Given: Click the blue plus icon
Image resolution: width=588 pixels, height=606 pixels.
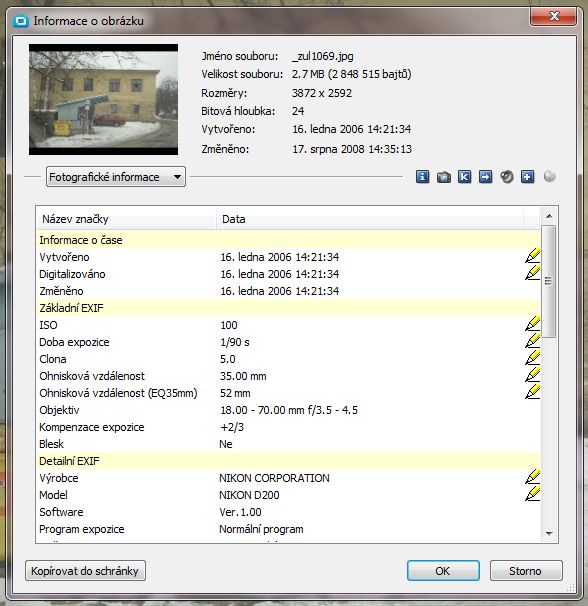Looking at the screenshot, I should tap(527, 177).
